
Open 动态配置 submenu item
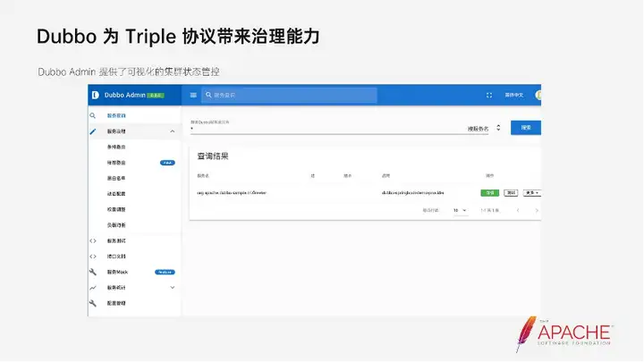(116, 194)
